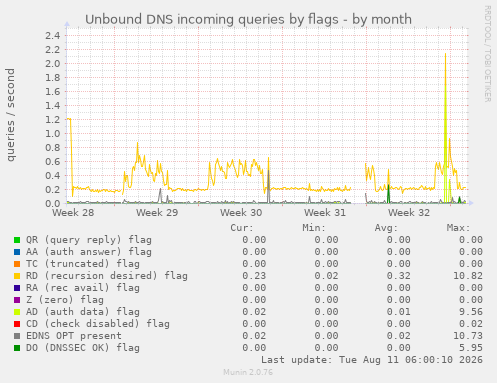Select the 'TC (truncated) flag' legend label
Screen dimensions: 497x383
tap(83, 264)
